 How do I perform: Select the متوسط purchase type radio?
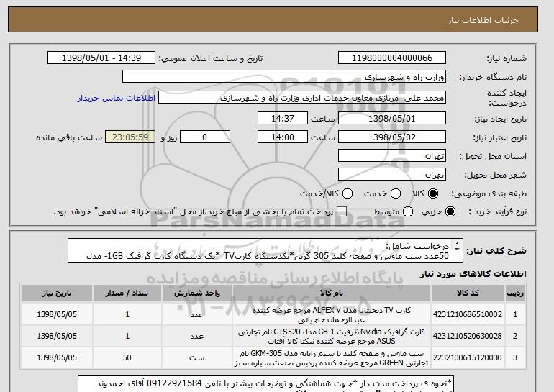click(x=408, y=211)
